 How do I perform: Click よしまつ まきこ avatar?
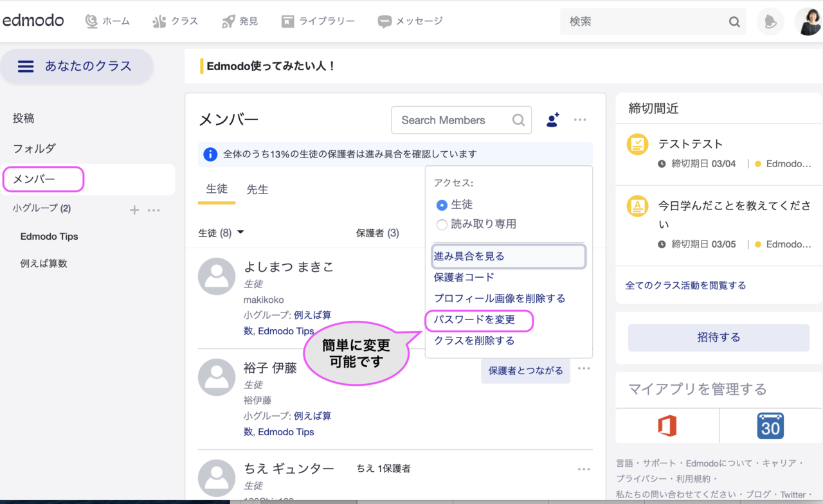pos(217,276)
